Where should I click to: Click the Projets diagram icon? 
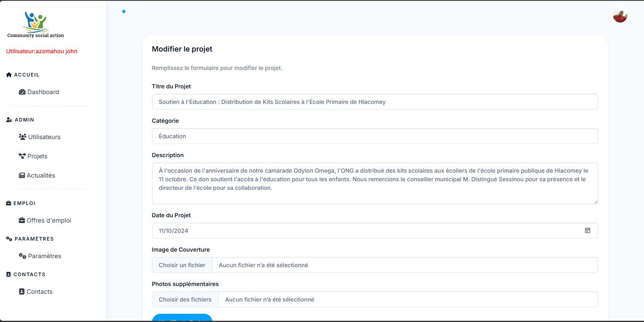coord(22,156)
